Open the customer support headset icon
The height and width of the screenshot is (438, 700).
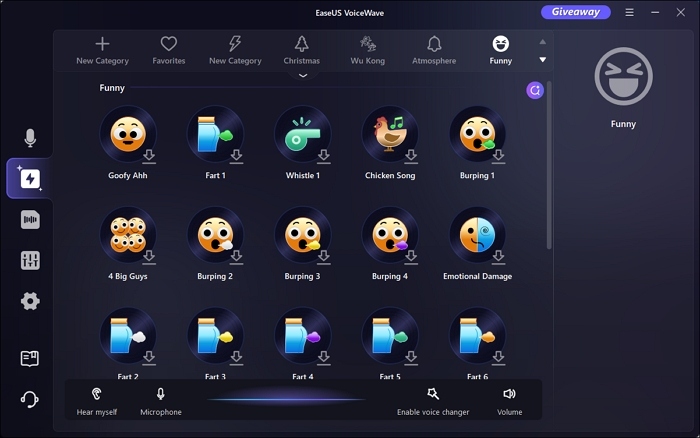tap(30, 399)
